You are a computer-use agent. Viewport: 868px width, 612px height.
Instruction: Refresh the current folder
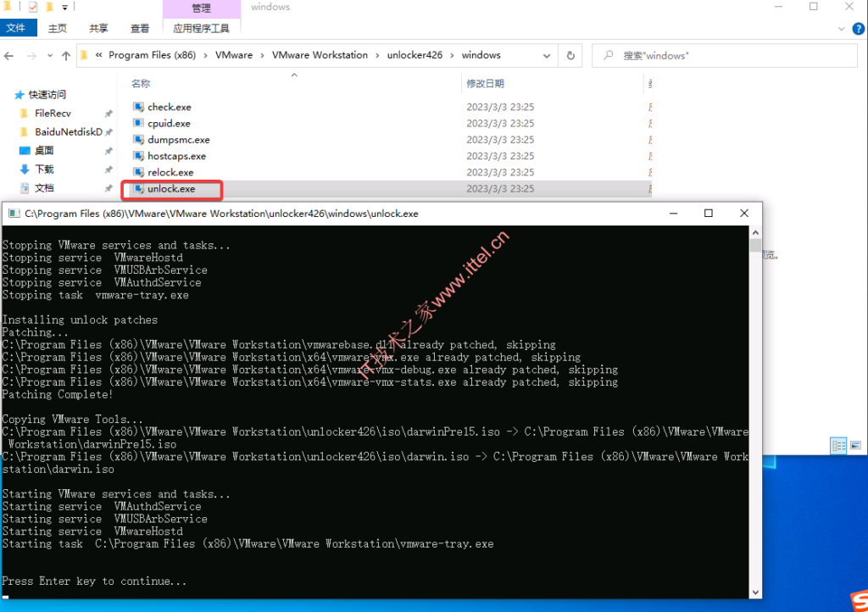click(x=570, y=55)
